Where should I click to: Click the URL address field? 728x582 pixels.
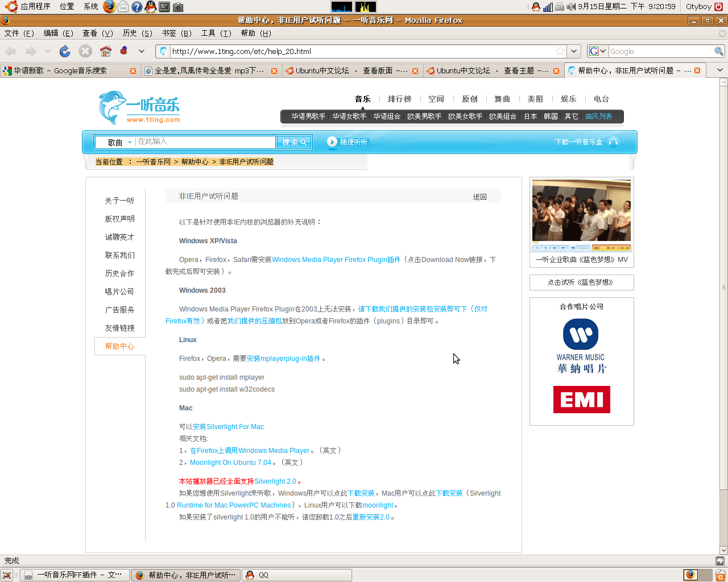click(x=362, y=51)
